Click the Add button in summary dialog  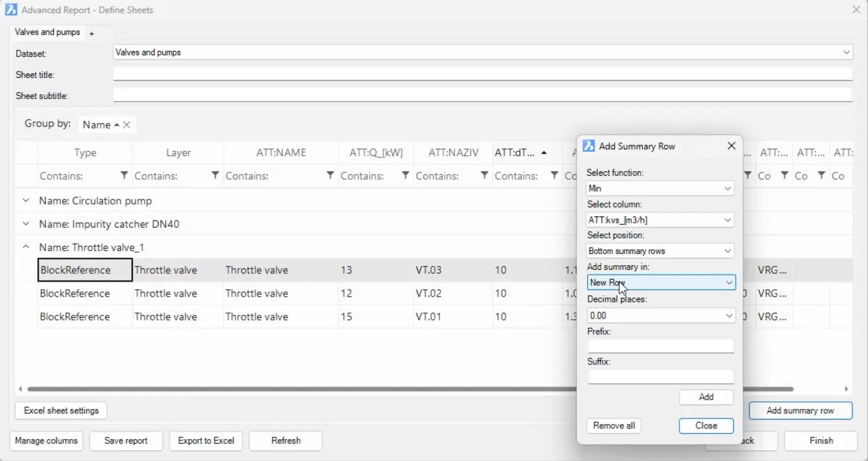pos(706,397)
